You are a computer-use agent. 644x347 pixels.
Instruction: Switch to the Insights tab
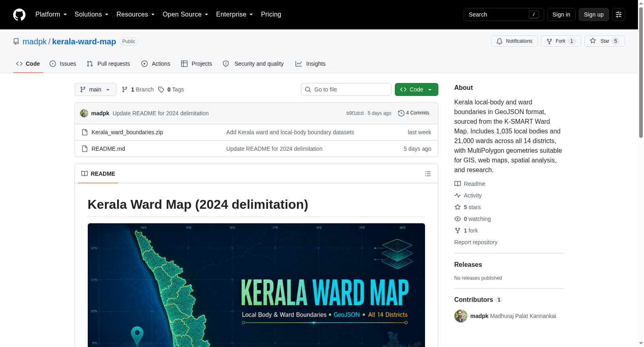tap(310, 64)
